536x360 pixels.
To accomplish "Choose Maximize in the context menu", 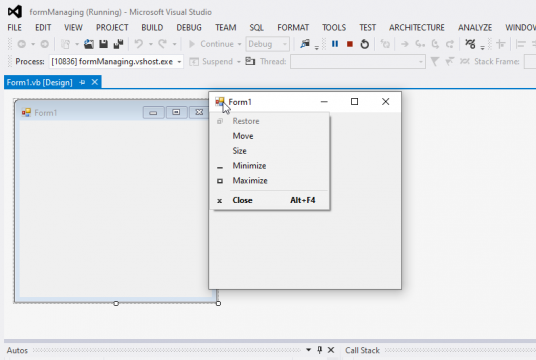I will pyautogui.click(x=250, y=181).
